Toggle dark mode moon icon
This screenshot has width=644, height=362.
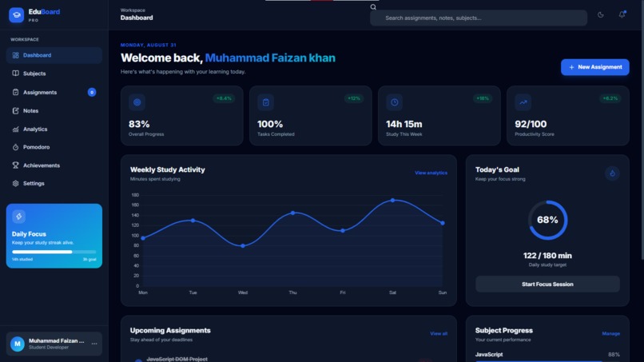pyautogui.click(x=601, y=15)
